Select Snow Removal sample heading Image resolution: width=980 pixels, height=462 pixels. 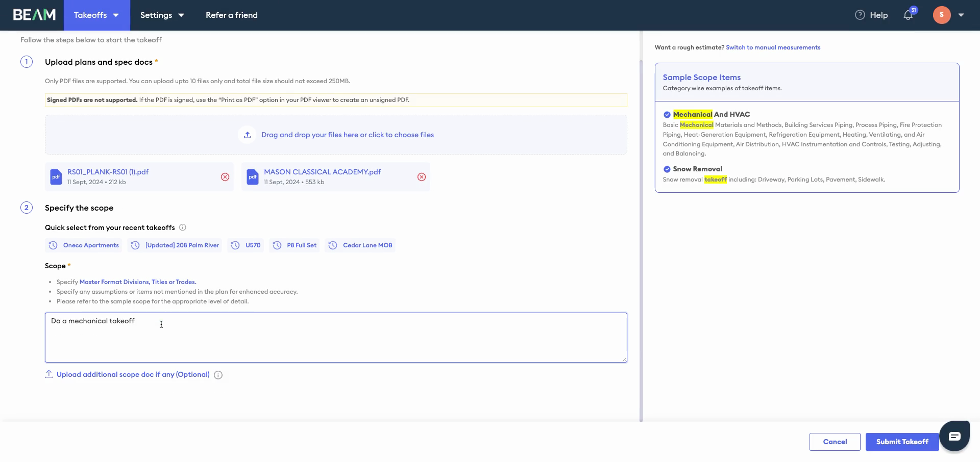tap(698, 169)
